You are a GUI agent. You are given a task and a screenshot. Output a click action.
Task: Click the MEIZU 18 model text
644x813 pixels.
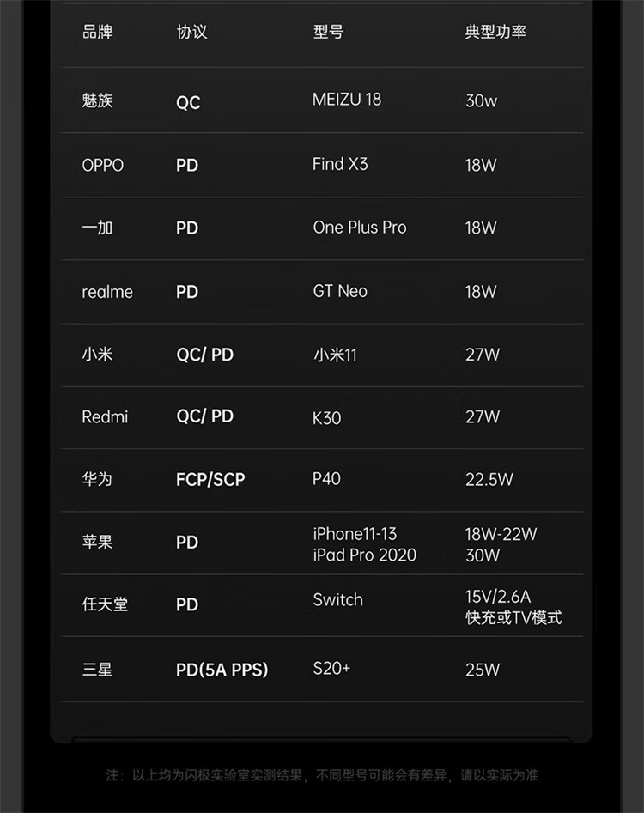coord(347,100)
